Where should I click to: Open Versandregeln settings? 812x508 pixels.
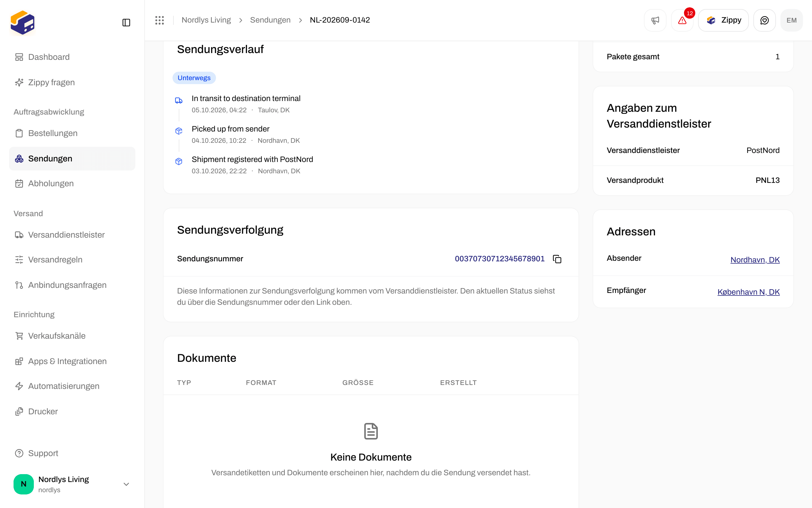pyautogui.click(x=72, y=260)
